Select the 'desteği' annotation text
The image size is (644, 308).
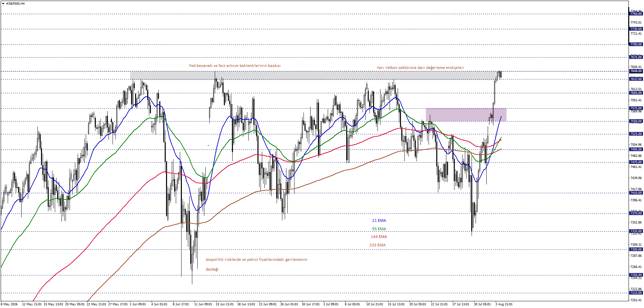click(x=212, y=269)
